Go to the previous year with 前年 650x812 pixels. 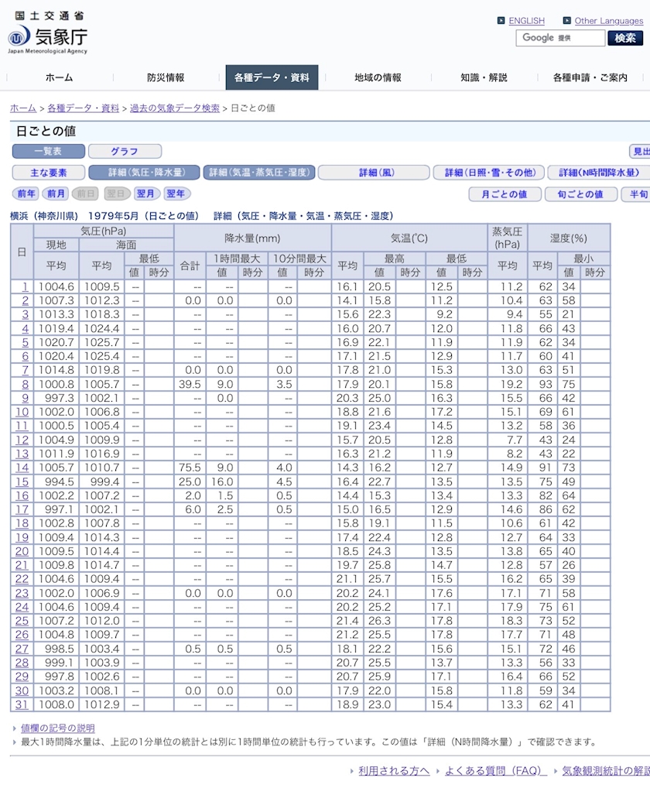pyautogui.click(x=26, y=194)
